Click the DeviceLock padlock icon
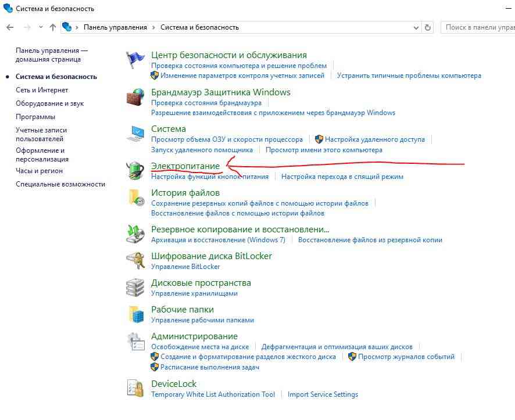Viewport: 515px width, 420px height. pyautogui.click(x=135, y=389)
